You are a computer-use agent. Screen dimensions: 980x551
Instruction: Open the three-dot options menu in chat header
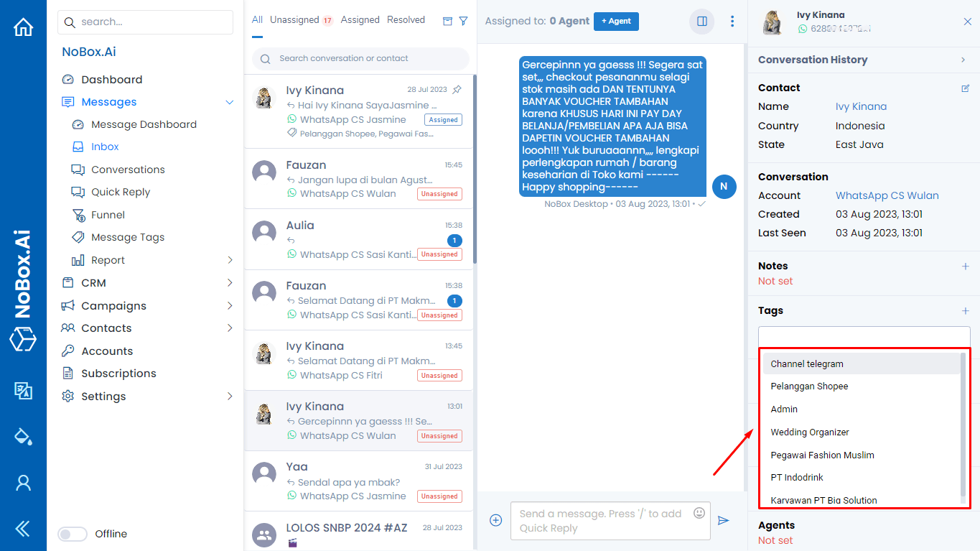[732, 21]
